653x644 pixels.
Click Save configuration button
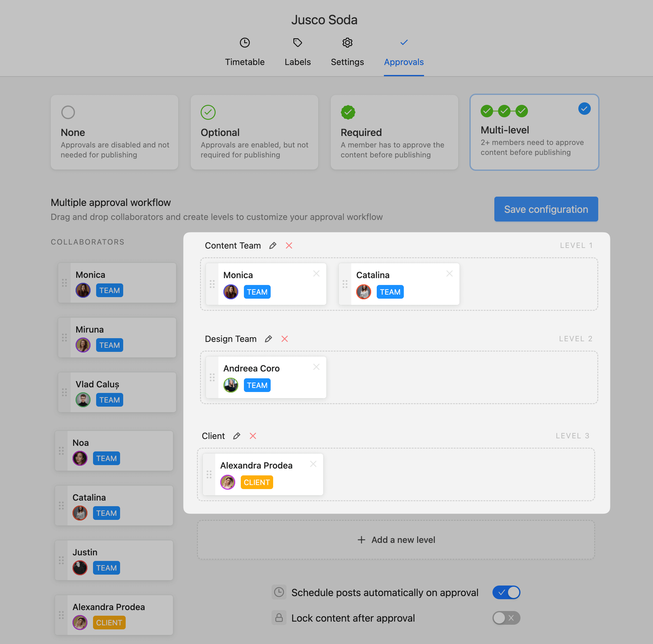546,209
